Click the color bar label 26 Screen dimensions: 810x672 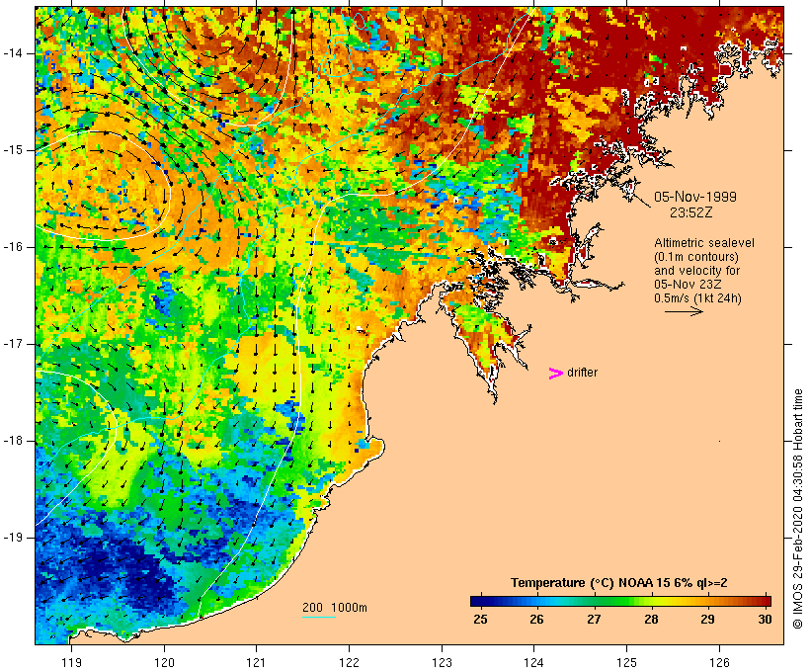(x=536, y=619)
